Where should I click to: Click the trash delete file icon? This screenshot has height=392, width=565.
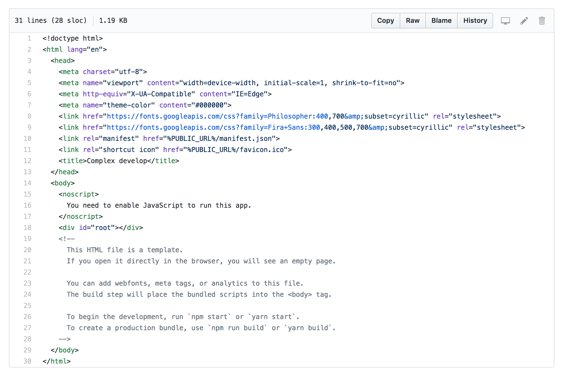(542, 21)
